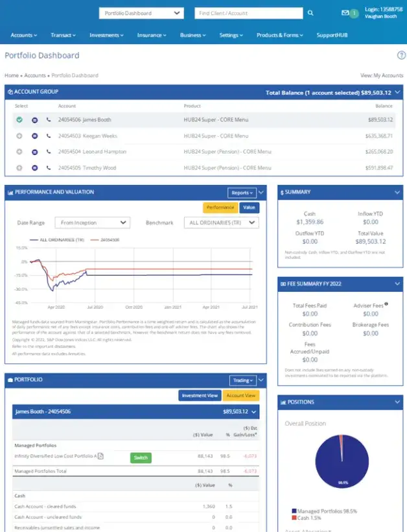Open the document icon beside Infinity Diversified Portfolio
This screenshot has width=407, height=532.
coord(100,456)
